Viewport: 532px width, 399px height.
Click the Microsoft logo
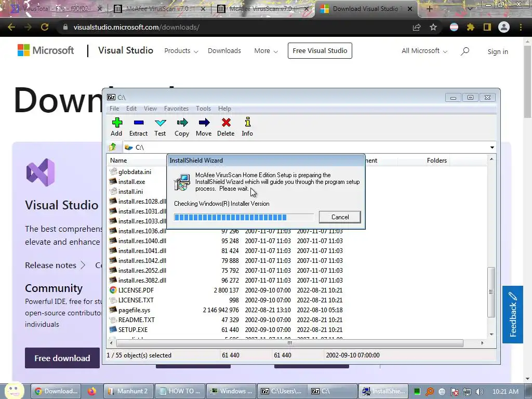[x=46, y=50]
